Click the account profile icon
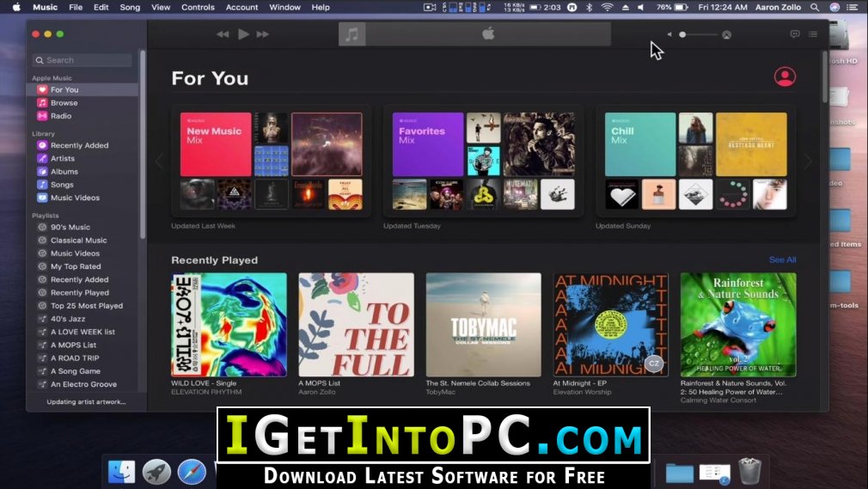This screenshot has height=489, width=868. (x=785, y=76)
